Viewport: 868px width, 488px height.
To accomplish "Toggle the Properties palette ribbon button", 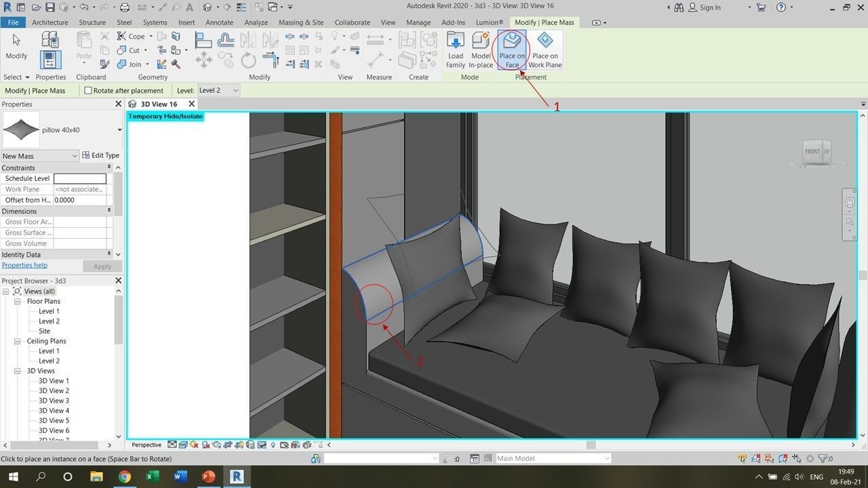I will [x=50, y=60].
